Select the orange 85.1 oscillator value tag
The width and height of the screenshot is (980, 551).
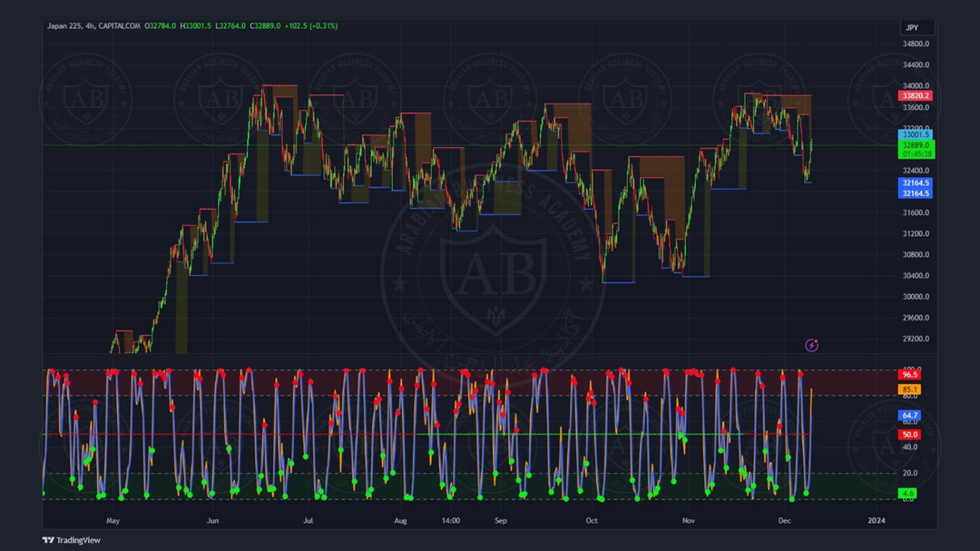tap(909, 389)
